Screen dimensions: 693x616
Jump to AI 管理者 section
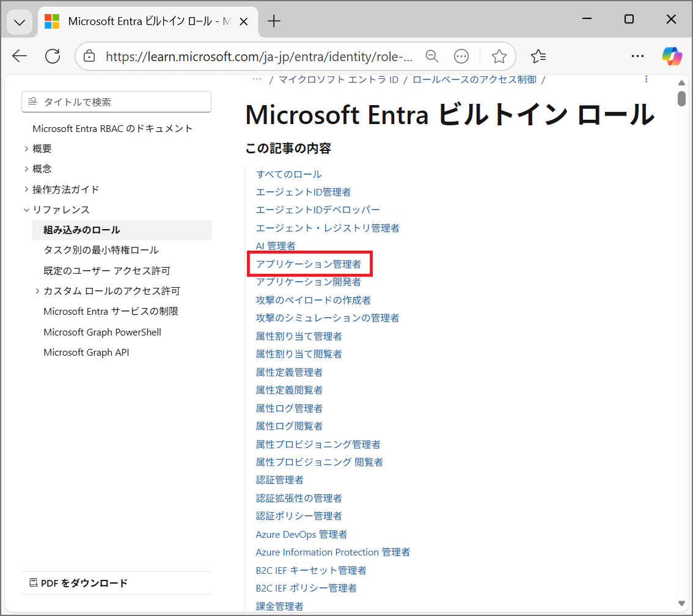click(x=276, y=246)
